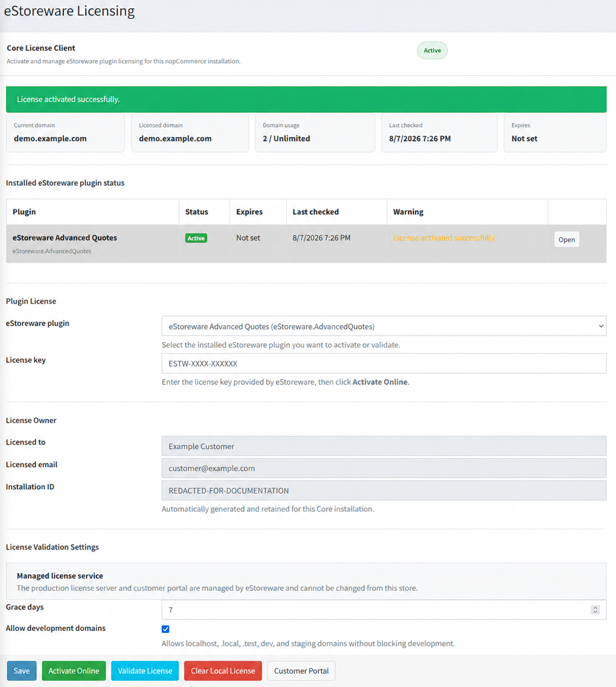Image resolution: width=616 pixels, height=687 pixels.
Task: Click the orange License activated successfully warning text
Action: click(x=444, y=238)
